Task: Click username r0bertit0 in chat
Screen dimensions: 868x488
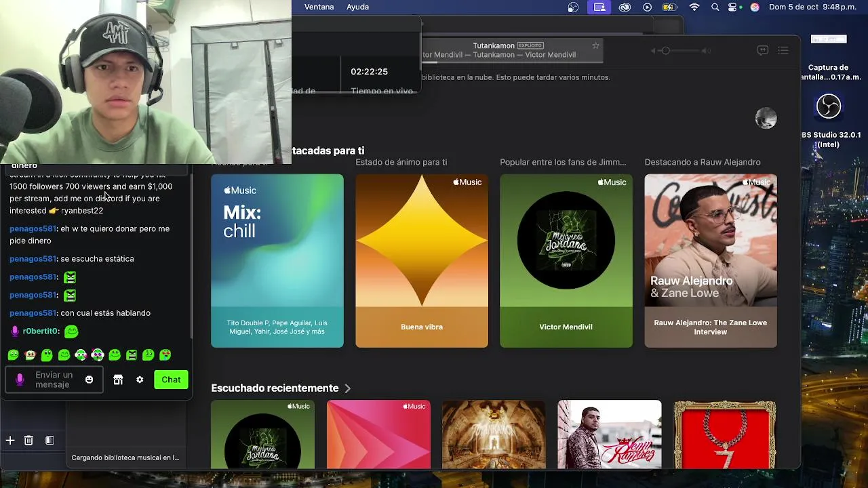Action: (41, 331)
